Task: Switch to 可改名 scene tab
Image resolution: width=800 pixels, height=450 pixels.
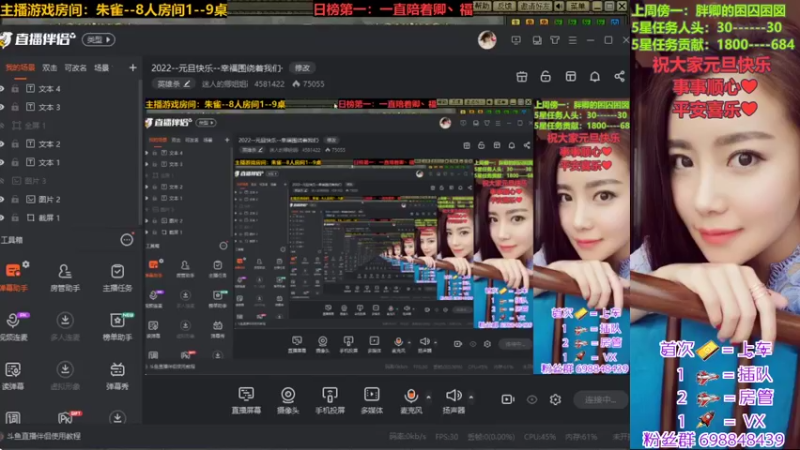Action: pyautogui.click(x=76, y=68)
